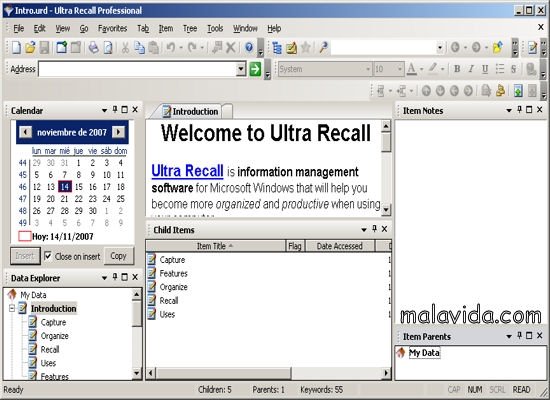Select Recall in Data Explorer tree

click(50, 349)
